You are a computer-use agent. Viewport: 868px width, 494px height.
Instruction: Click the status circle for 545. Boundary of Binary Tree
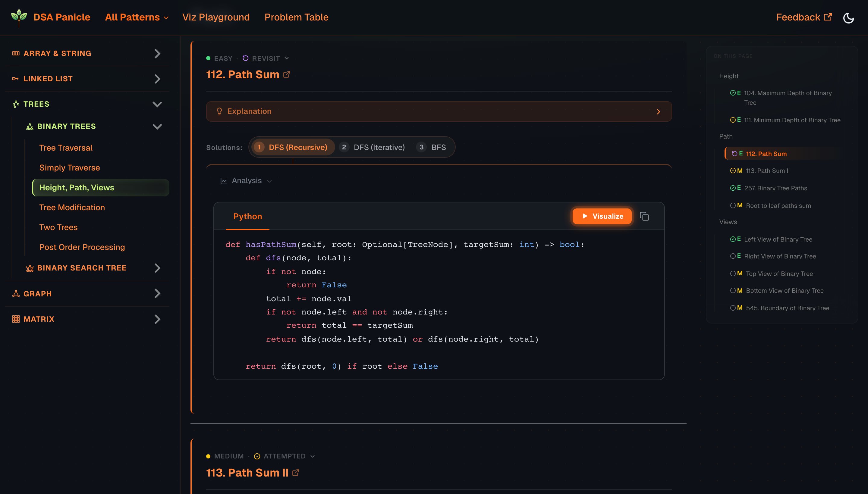point(733,308)
